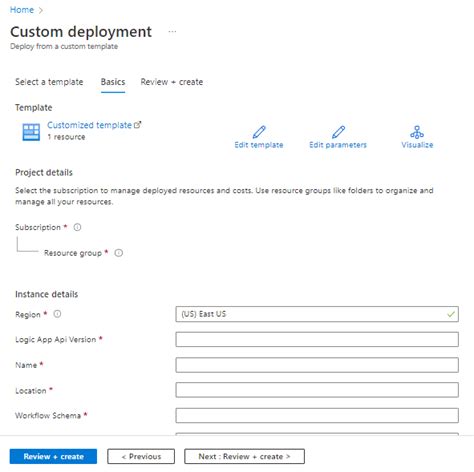This screenshot has height=472, width=474.
Task: Open the Customized template link
Action: (89, 125)
